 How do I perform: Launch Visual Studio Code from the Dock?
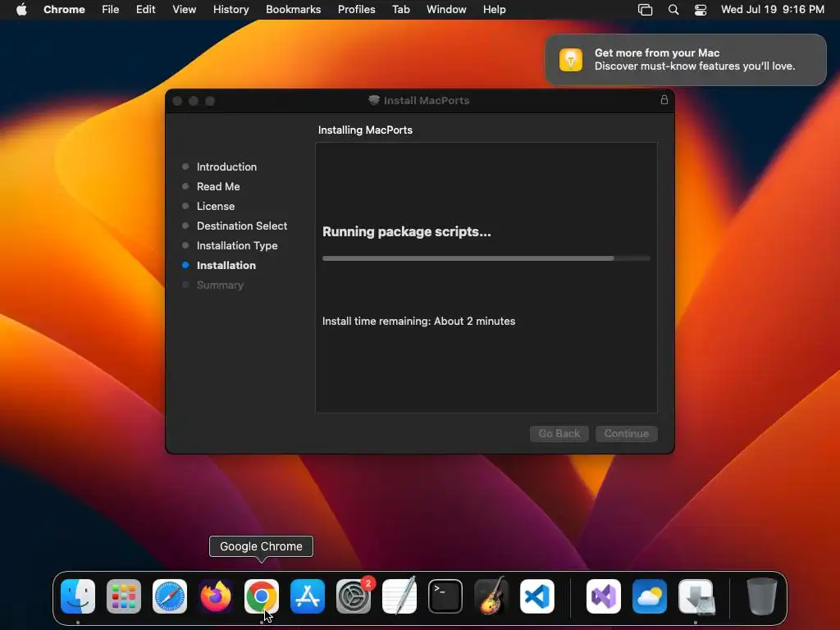click(x=537, y=596)
